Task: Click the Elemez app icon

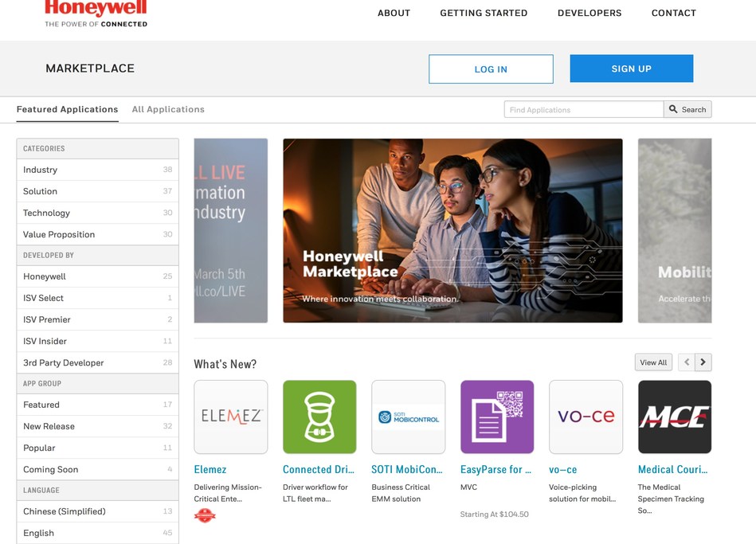Action: (x=230, y=416)
